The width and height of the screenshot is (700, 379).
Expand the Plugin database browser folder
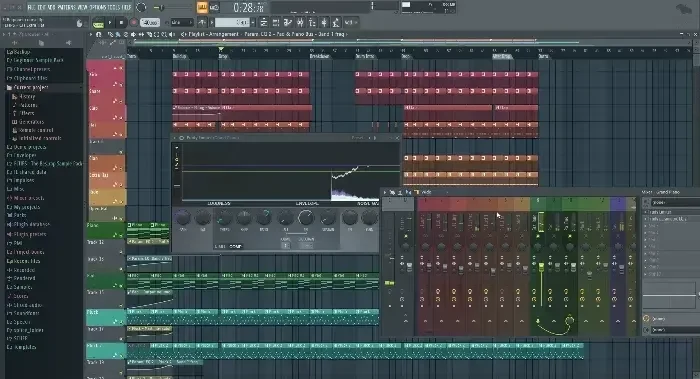pyautogui.click(x=29, y=225)
